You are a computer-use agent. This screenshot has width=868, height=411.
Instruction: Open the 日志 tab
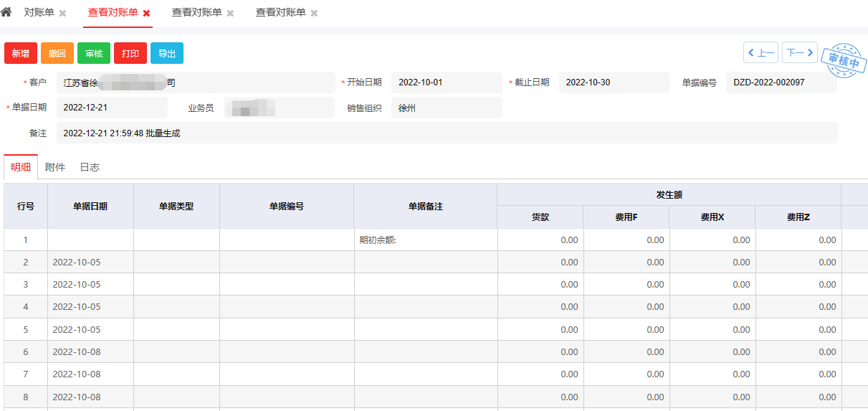pyautogui.click(x=90, y=167)
